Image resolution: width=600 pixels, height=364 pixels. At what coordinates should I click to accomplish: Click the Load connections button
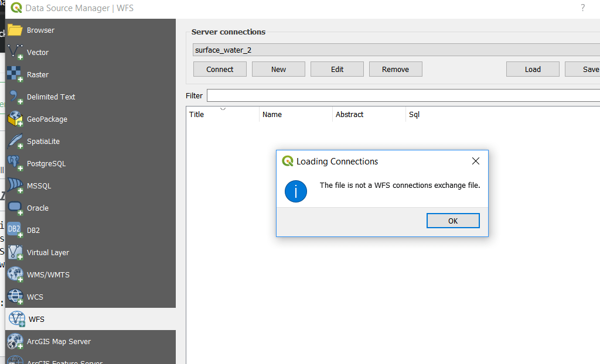pyautogui.click(x=533, y=69)
